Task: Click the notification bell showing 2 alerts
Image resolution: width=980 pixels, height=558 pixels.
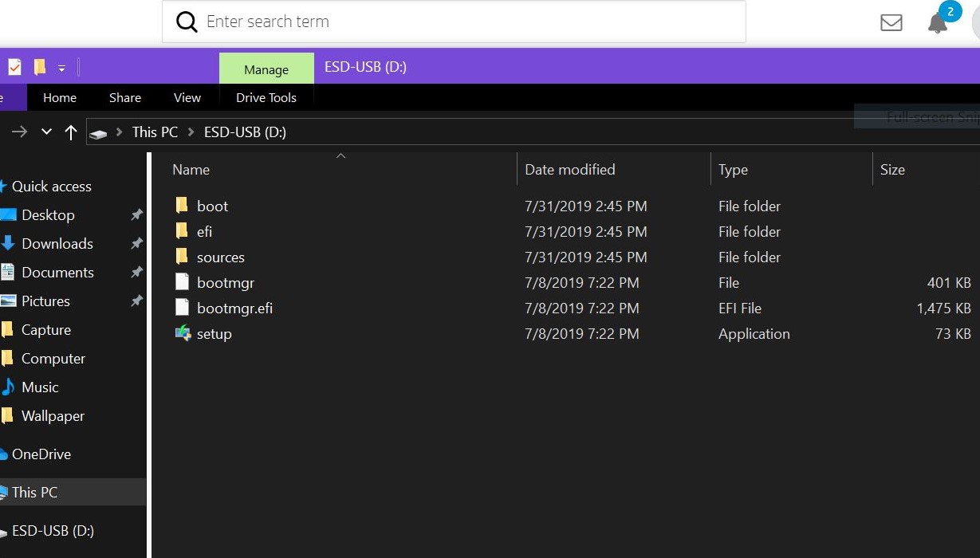Action: [x=937, y=24]
